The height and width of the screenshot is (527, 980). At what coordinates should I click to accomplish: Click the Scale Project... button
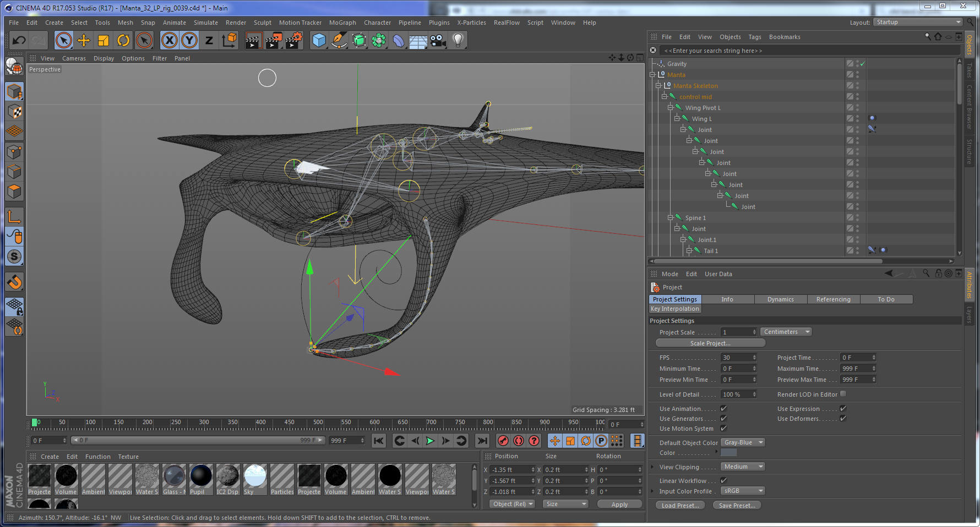[x=710, y=343]
